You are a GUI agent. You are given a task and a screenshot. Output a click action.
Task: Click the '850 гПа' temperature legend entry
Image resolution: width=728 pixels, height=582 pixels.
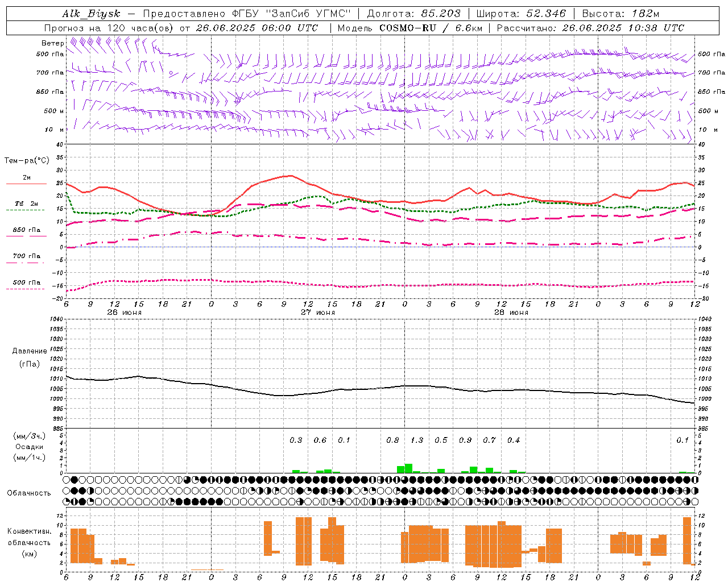(26, 230)
